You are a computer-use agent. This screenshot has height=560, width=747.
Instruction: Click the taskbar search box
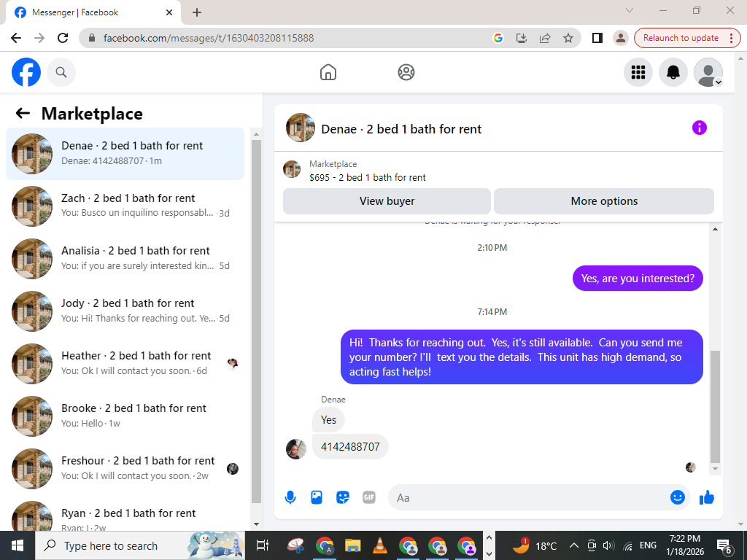point(140,545)
